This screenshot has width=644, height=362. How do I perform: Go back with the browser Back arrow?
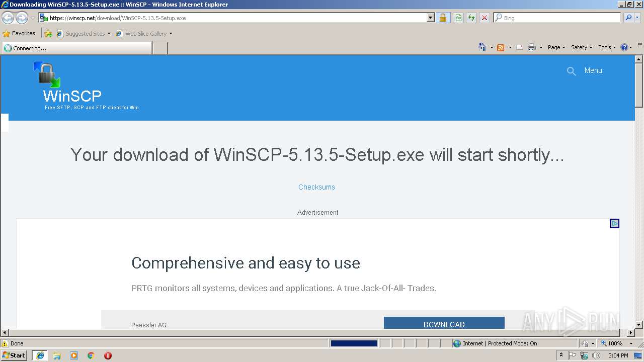pos(8,18)
